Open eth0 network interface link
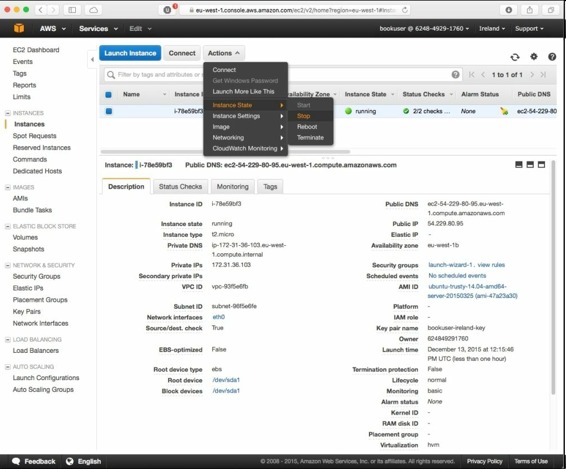Screen dimensions: 566x469 [x=218, y=317]
